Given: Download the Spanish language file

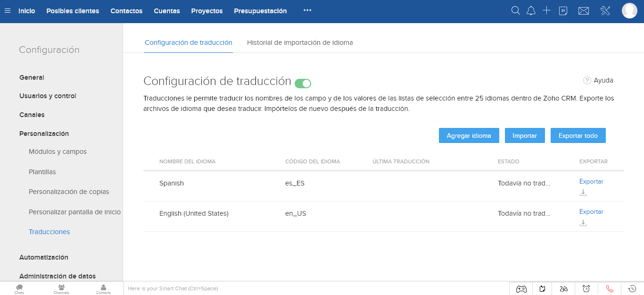Looking at the screenshot, I should click(583, 193).
